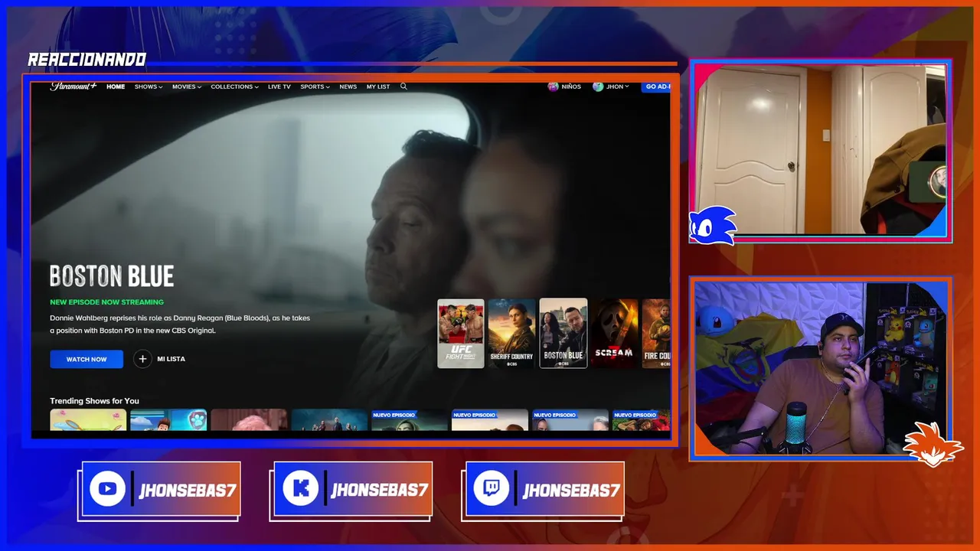
Task: Click the Boston Blue hero title
Action: click(112, 276)
